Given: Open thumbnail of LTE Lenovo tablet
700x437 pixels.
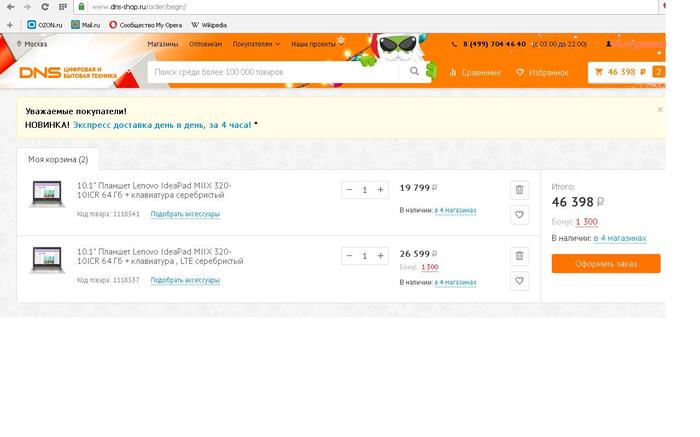Looking at the screenshot, I should pos(47,260).
